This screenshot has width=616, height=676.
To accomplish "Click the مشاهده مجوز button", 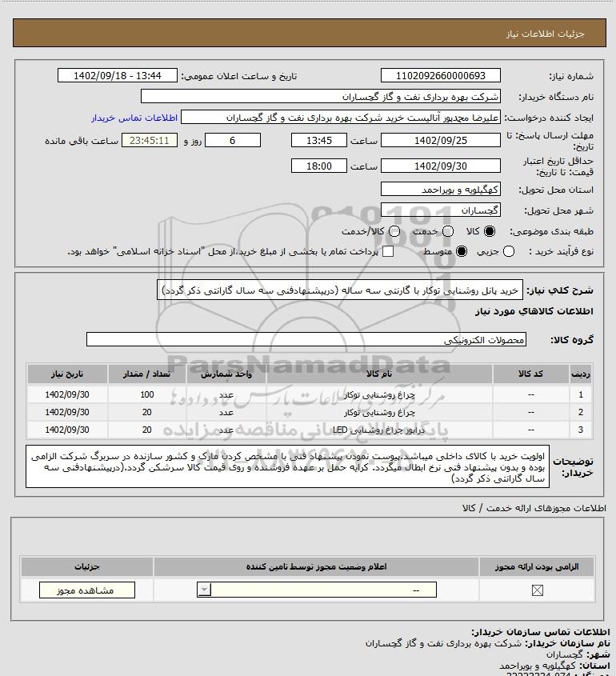I will (x=86, y=590).
